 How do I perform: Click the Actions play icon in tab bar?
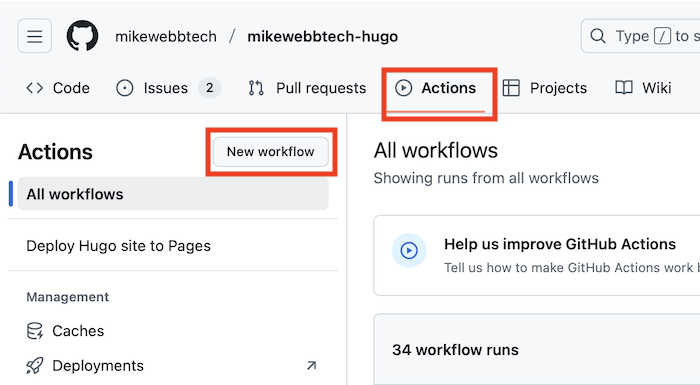(404, 88)
